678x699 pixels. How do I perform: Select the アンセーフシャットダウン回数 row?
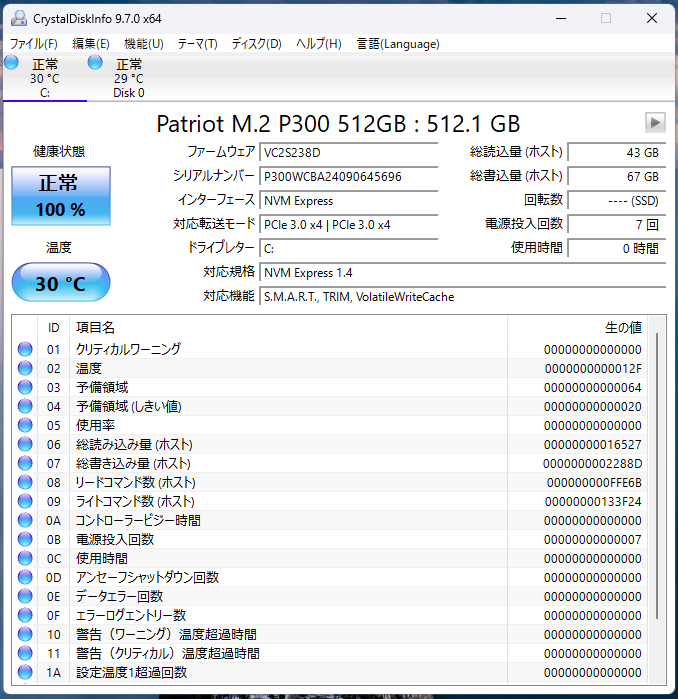pos(330,577)
